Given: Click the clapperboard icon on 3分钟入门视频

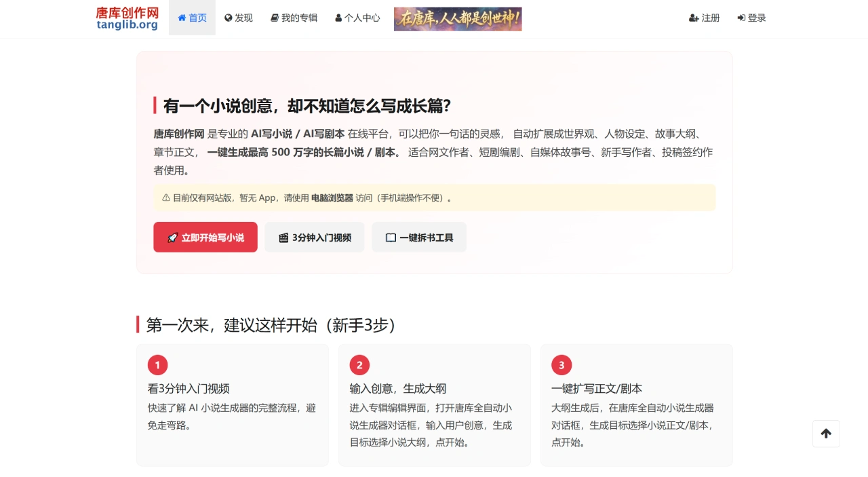Looking at the screenshot, I should coord(283,237).
